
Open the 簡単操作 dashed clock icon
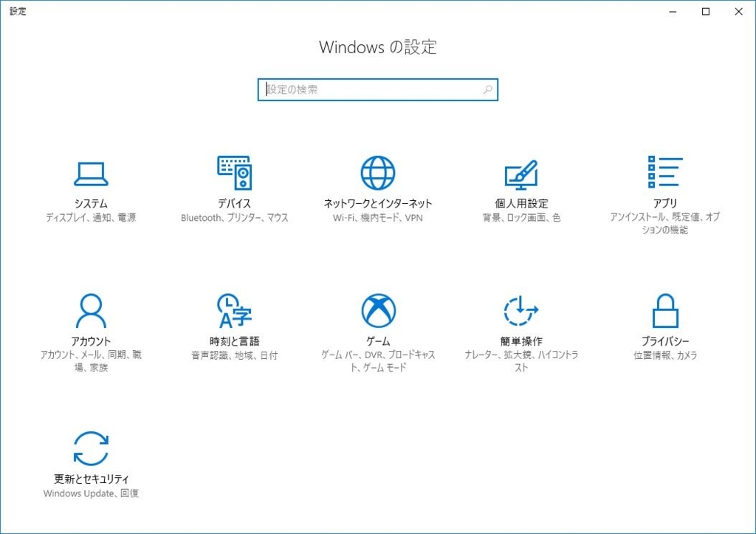pyautogui.click(x=521, y=311)
